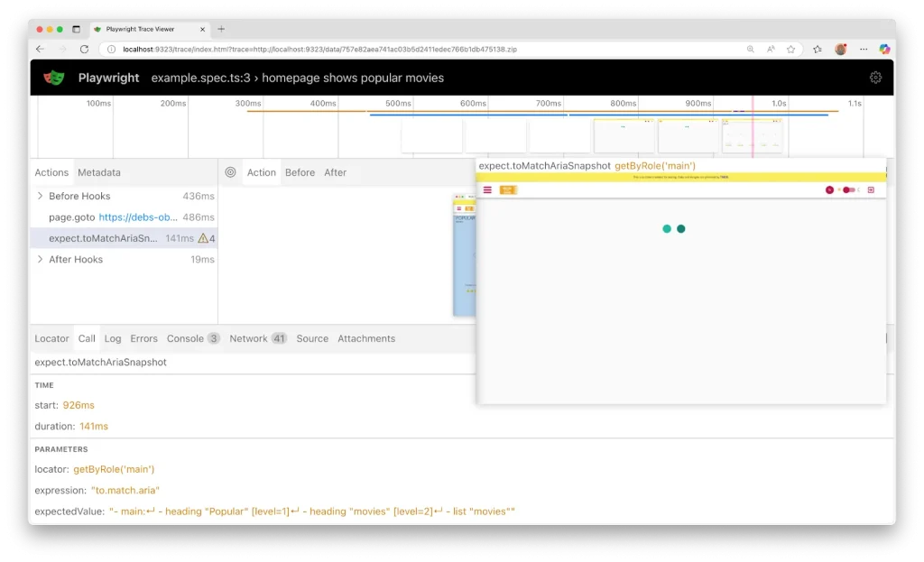Open the Console tab
The image size is (924, 562).
[185, 338]
